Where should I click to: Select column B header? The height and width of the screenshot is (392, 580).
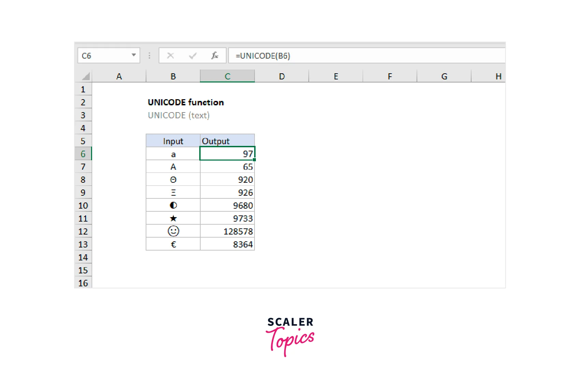173,76
